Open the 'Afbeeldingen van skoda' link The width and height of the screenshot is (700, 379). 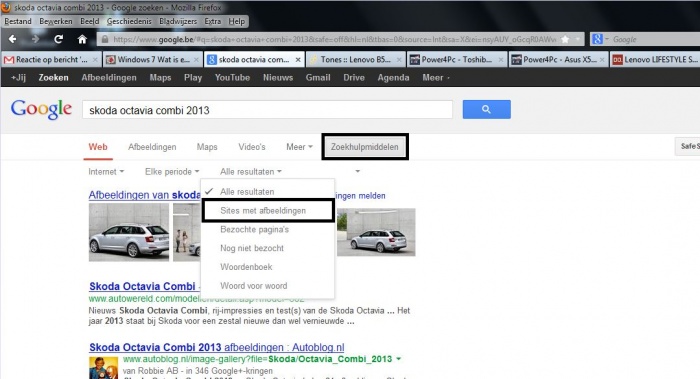[x=144, y=195]
